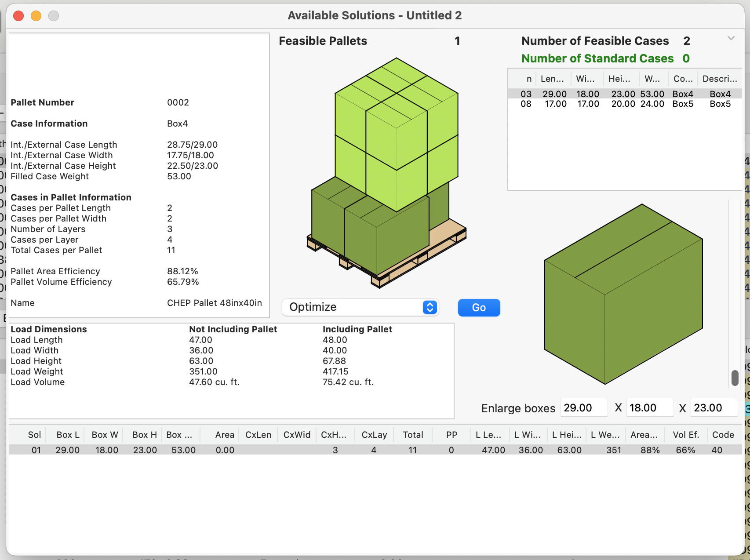Minimize the Available Solutions window
Image resolution: width=750 pixels, height=560 pixels.
tap(36, 16)
